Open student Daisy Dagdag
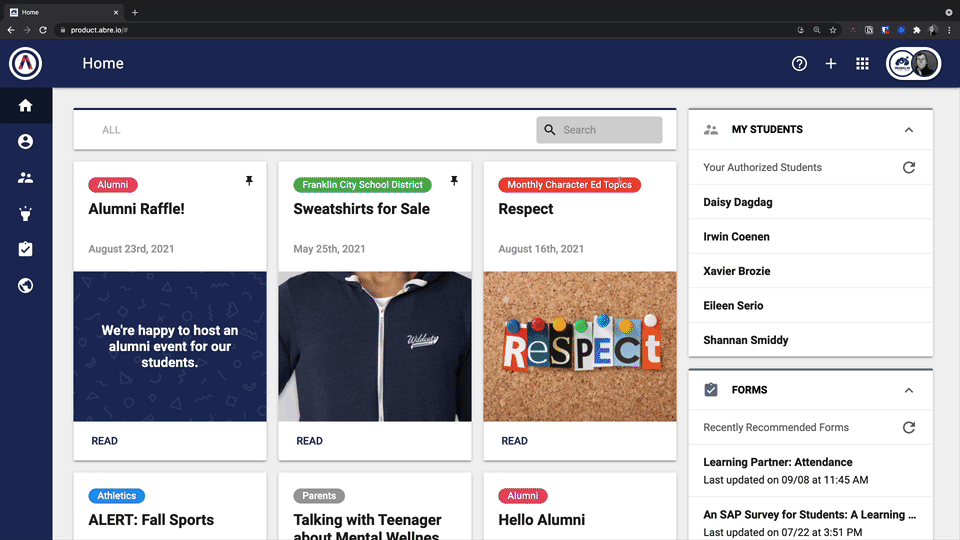Image resolution: width=960 pixels, height=540 pixels. pos(738,202)
